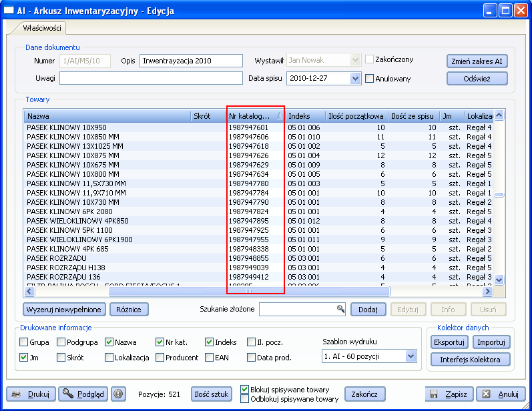
Task: Enable the Il. pocz. checkbox
Action: pyautogui.click(x=252, y=342)
